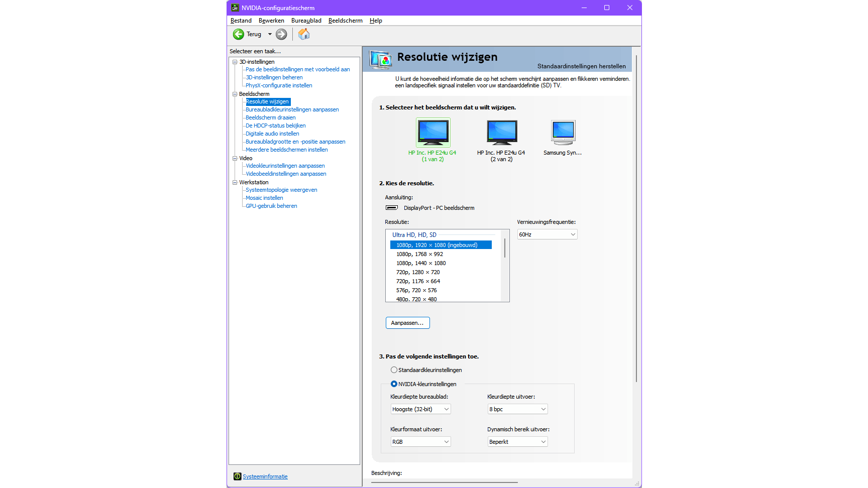868x488 pixels.
Task: Select the NVIDIA-kleurinstellingen radio button
Action: (x=394, y=384)
